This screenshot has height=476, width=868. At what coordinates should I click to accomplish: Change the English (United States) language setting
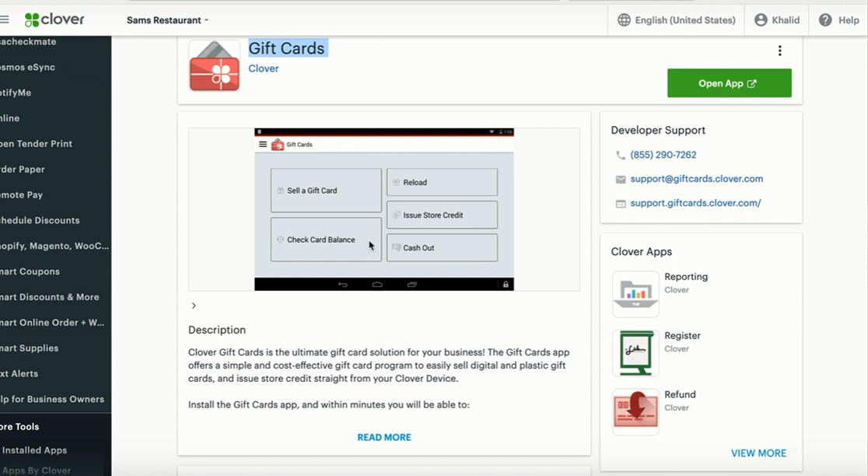684,20
